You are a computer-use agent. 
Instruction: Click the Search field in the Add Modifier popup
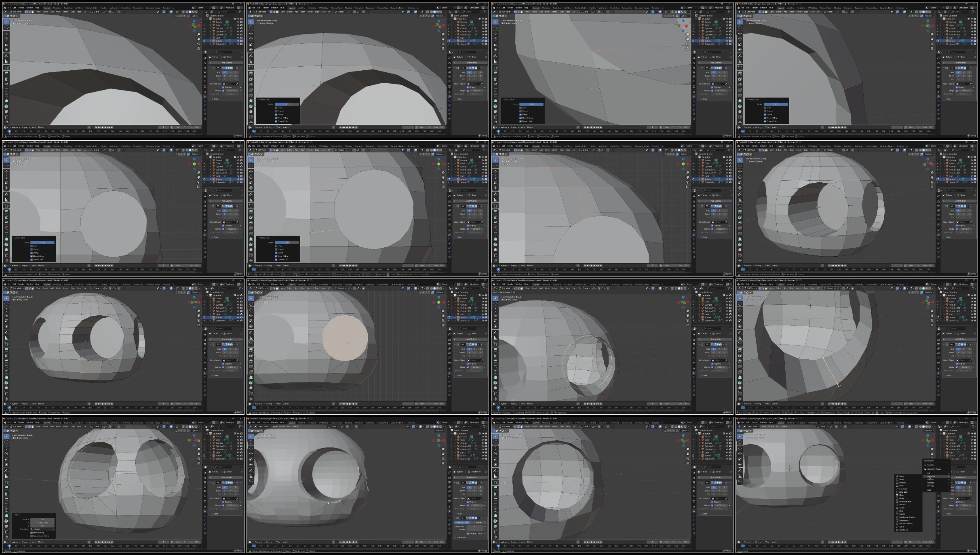coord(931,465)
